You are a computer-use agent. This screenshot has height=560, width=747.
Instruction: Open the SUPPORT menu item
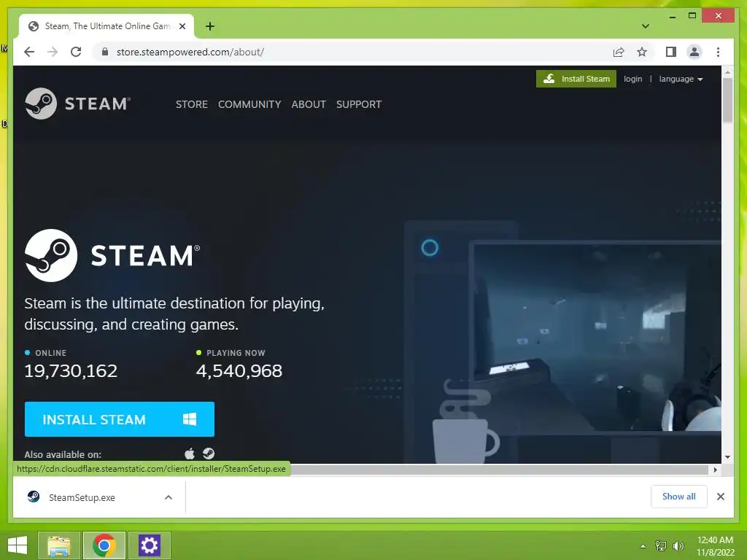click(359, 104)
